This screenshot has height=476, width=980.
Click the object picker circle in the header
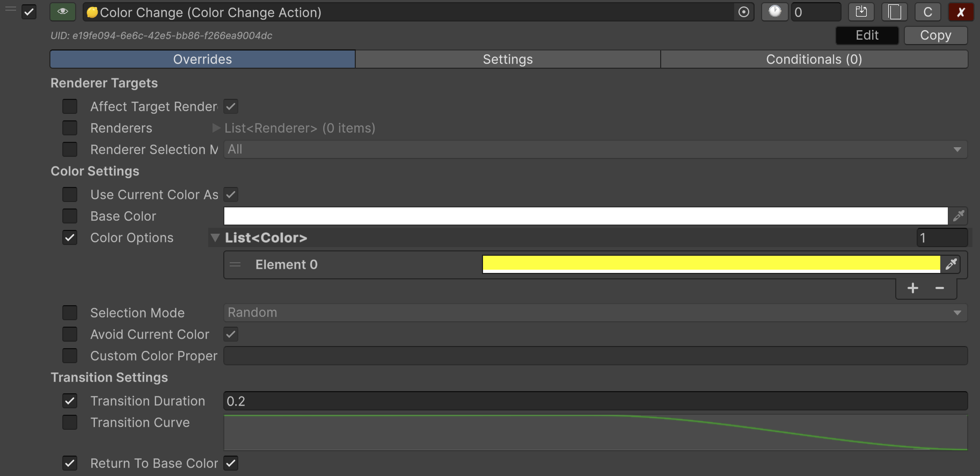(743, 12)
